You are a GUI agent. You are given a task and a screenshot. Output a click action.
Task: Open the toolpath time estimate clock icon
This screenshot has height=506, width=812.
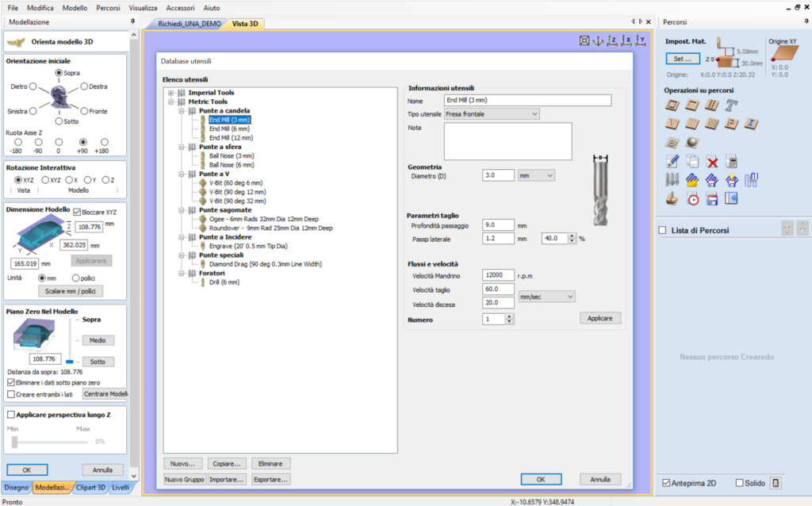coord(691,199)
